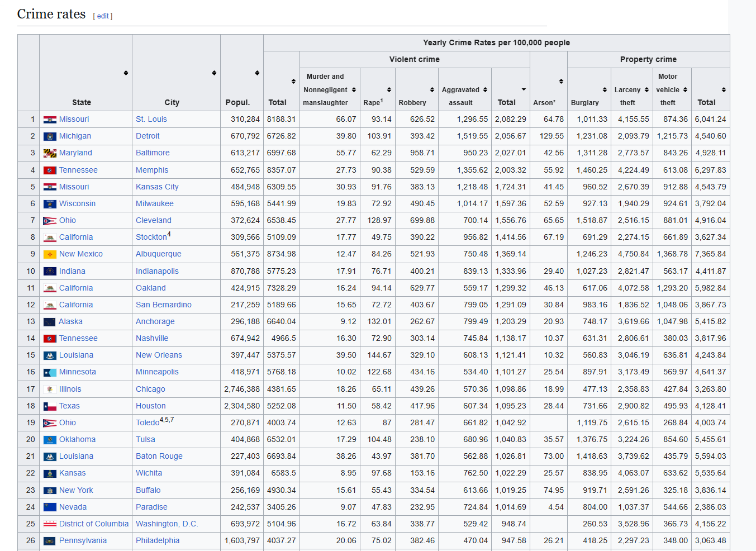Click the Wisconsin flag icon
The height and width of the screenshot is (551, 756).
50,204
